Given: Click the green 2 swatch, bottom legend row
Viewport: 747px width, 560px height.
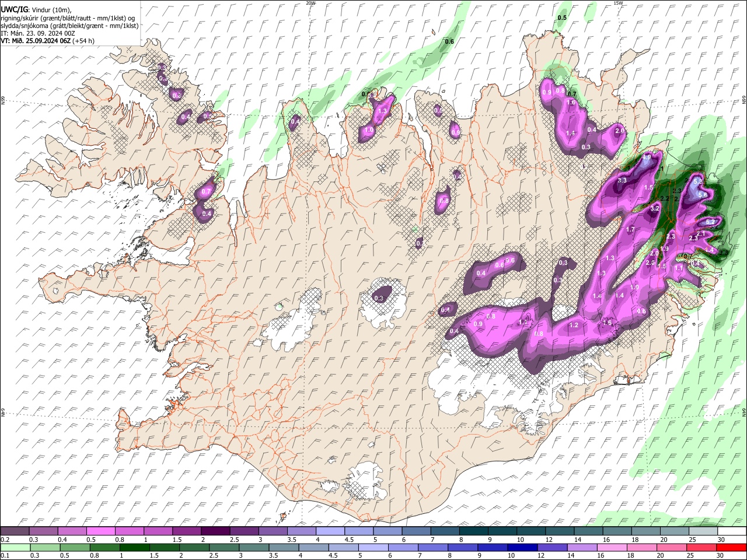Looking at the screenshot, I should tap(194, 547).
